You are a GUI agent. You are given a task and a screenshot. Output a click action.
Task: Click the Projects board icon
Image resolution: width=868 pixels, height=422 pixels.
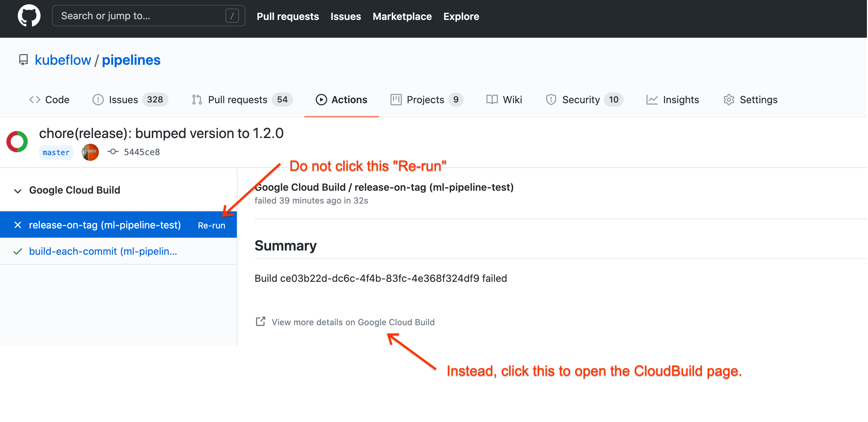tap(396, 100)
